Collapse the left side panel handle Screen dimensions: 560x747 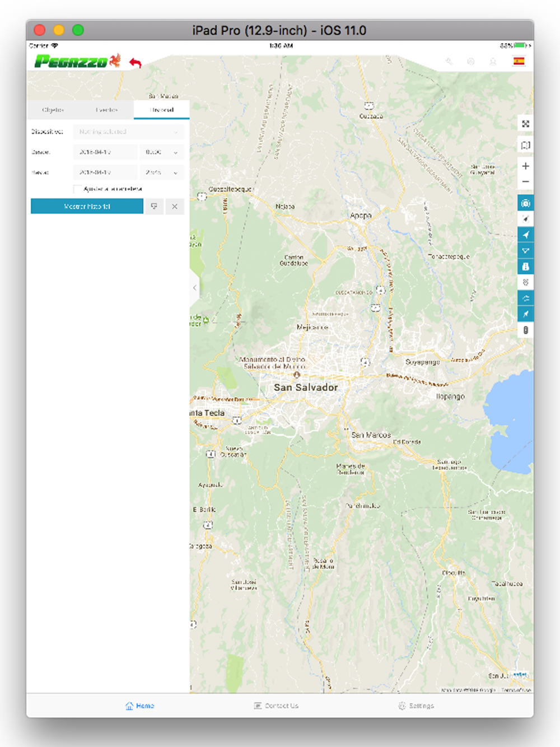[194, 288]
